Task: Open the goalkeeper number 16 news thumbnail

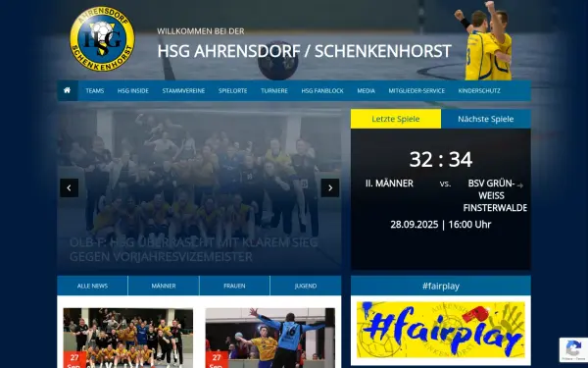Action: point(270,338)
